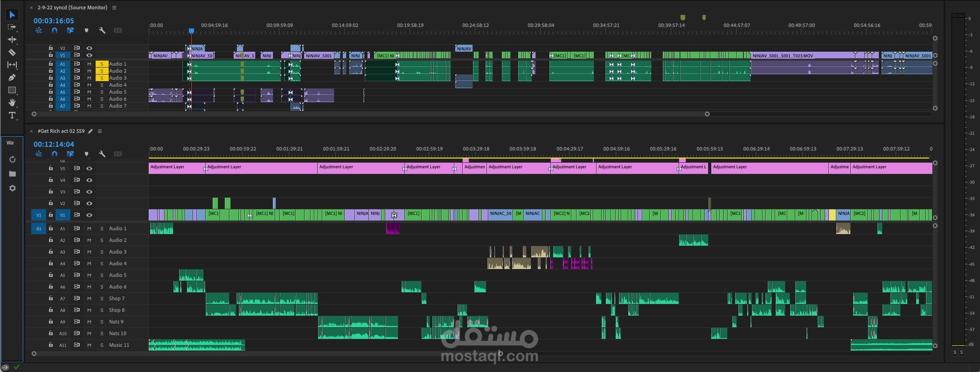Hide V5 track output in Get Rich timeline
The height and width of the screenshot is (372, 980).
pos(89,168)
